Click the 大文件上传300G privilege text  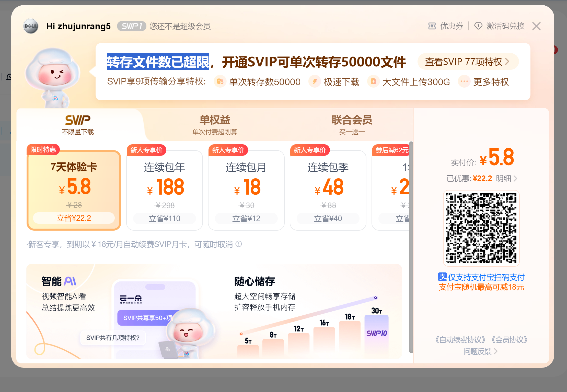tap(416, 82)
